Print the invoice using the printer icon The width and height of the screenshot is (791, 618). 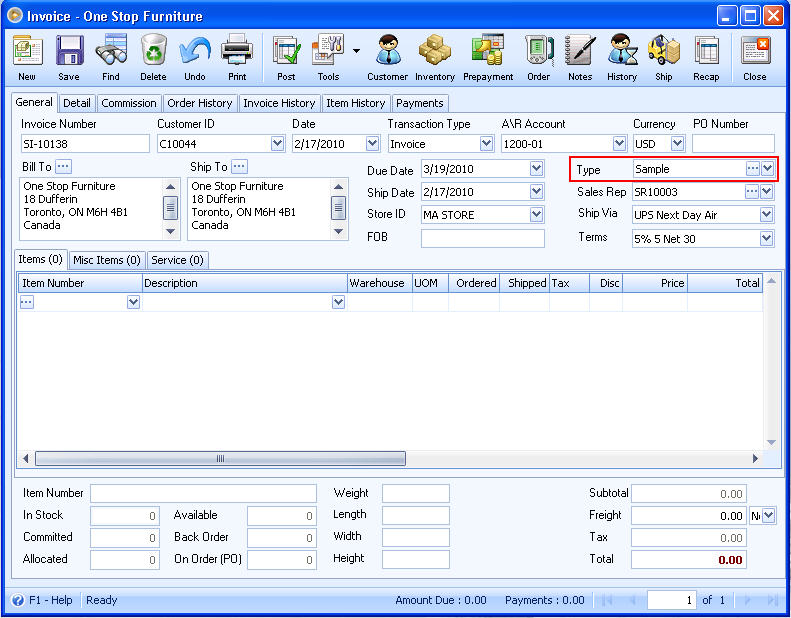(237, 51)
